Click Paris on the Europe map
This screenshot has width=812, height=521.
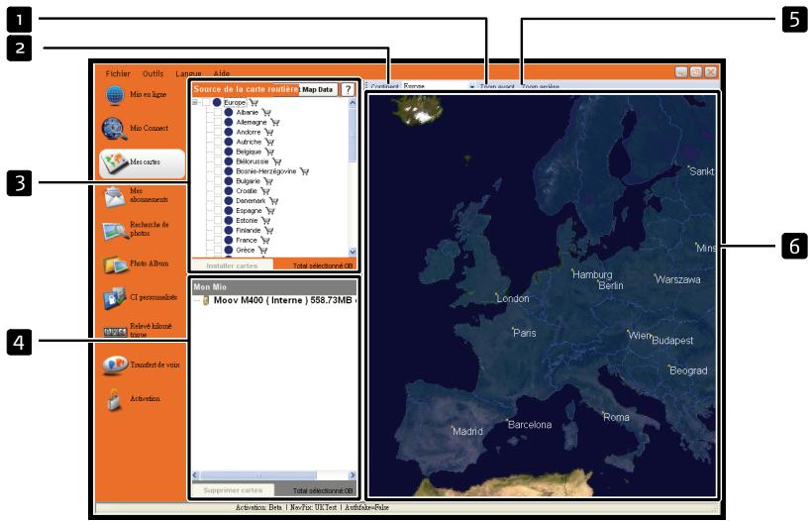[x=525, y=333]
